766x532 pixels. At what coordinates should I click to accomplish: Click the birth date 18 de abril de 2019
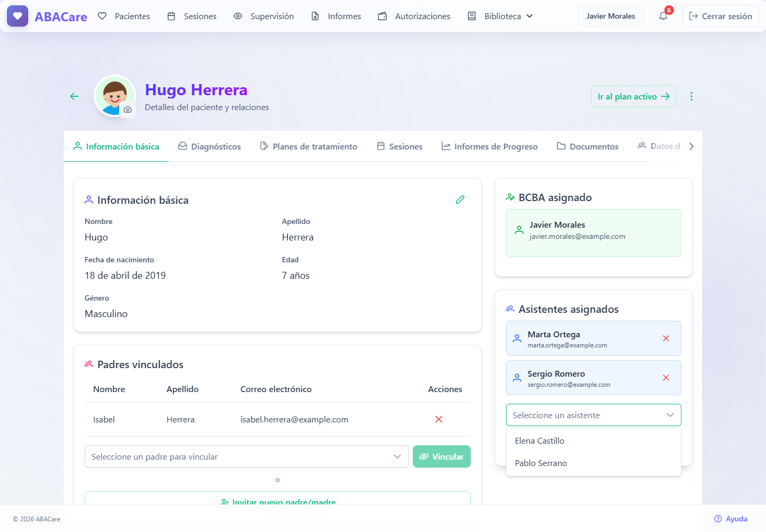pyautogui.click(x=125, y=276)
